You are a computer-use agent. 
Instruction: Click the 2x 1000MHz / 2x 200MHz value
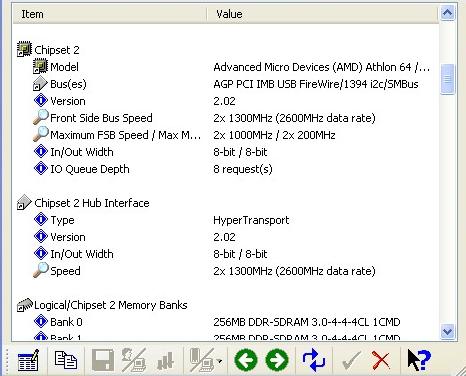click(274, 135)
